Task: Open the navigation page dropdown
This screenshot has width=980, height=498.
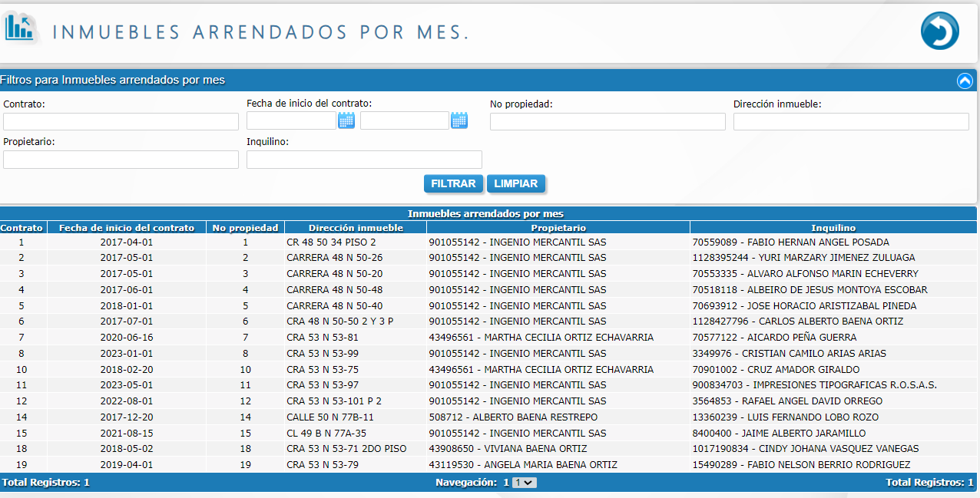Action: pyautogui.click(x=525, y=483)
